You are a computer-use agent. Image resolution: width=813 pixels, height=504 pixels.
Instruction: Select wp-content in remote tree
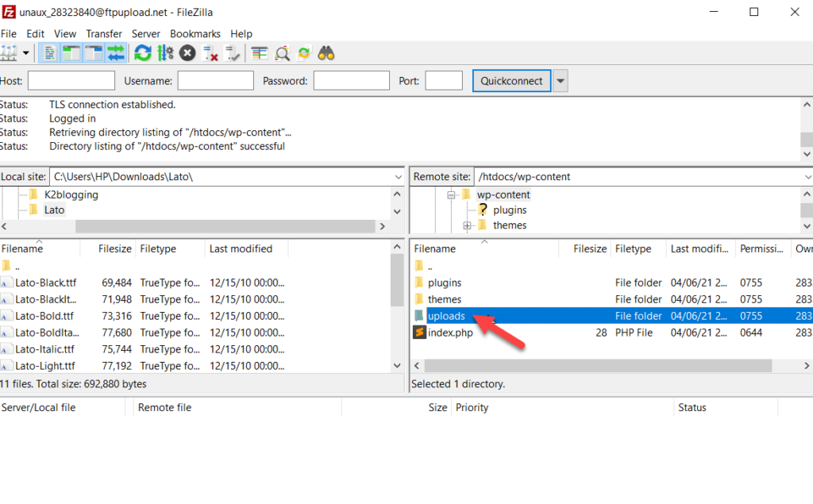click(x=503, y=195)
